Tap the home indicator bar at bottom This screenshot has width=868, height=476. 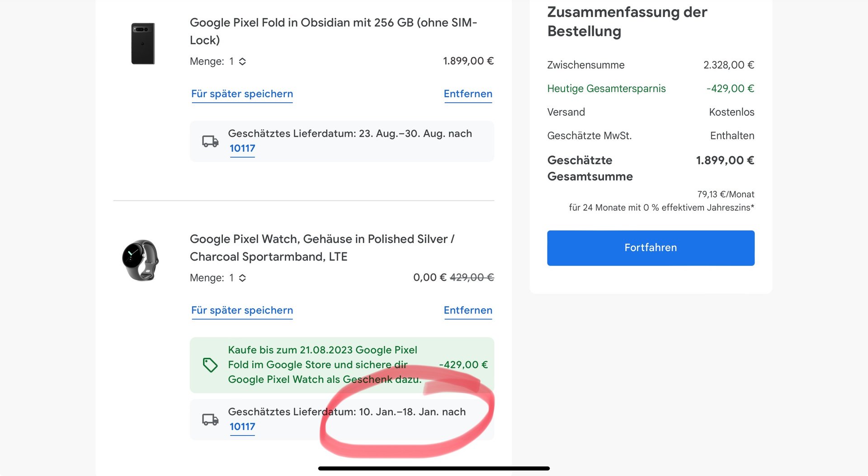[434, 468]
